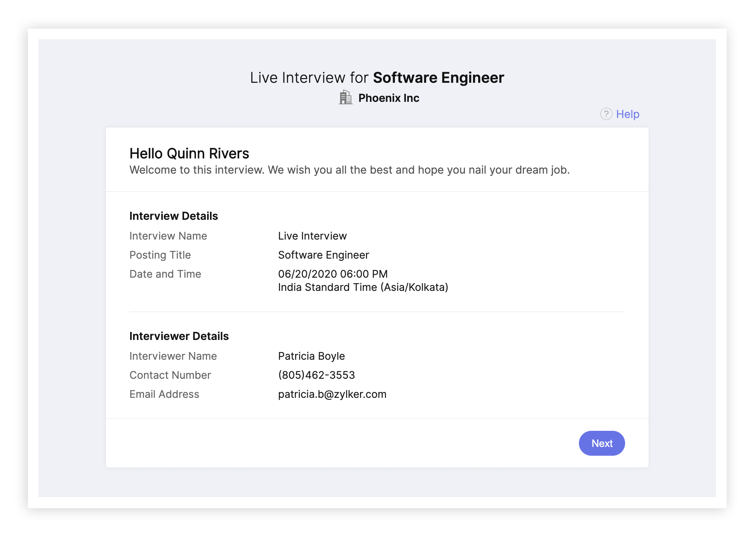Click the Next button
Image resolution: width=756 pixels, height=544 pixels.
pos(601,443)
